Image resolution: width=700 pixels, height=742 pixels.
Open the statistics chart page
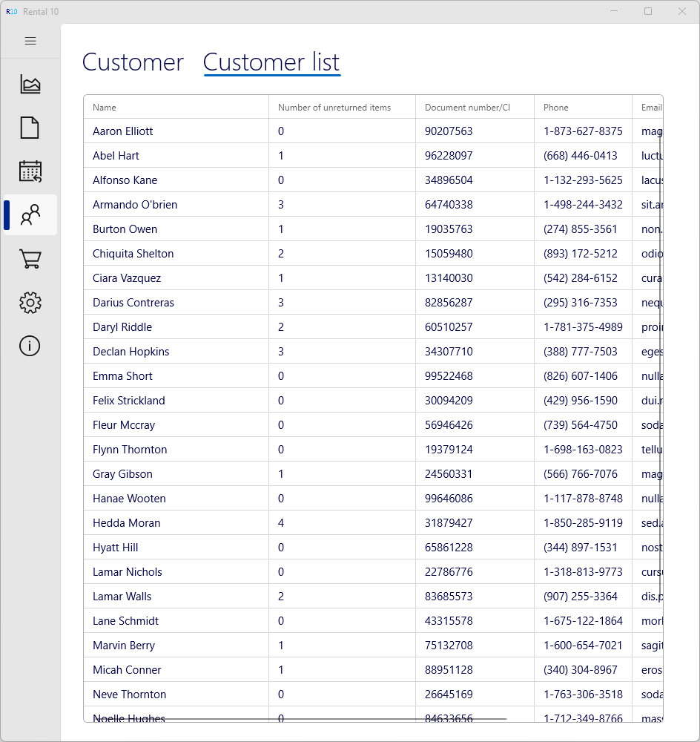pos(30,85)
